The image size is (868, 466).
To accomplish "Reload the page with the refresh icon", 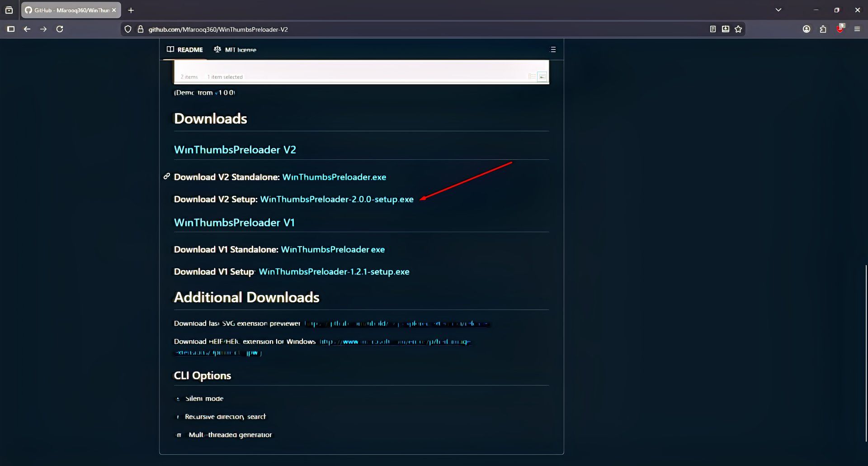I will tap(60, 29).
